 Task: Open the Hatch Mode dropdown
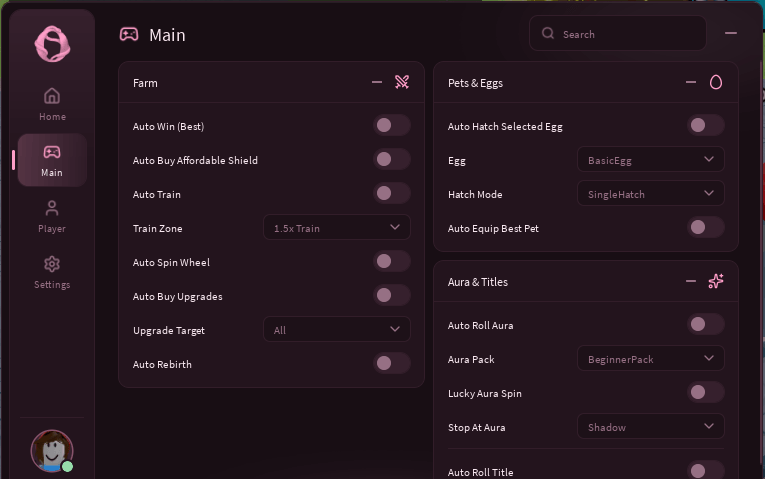click(x=651, y=193)
